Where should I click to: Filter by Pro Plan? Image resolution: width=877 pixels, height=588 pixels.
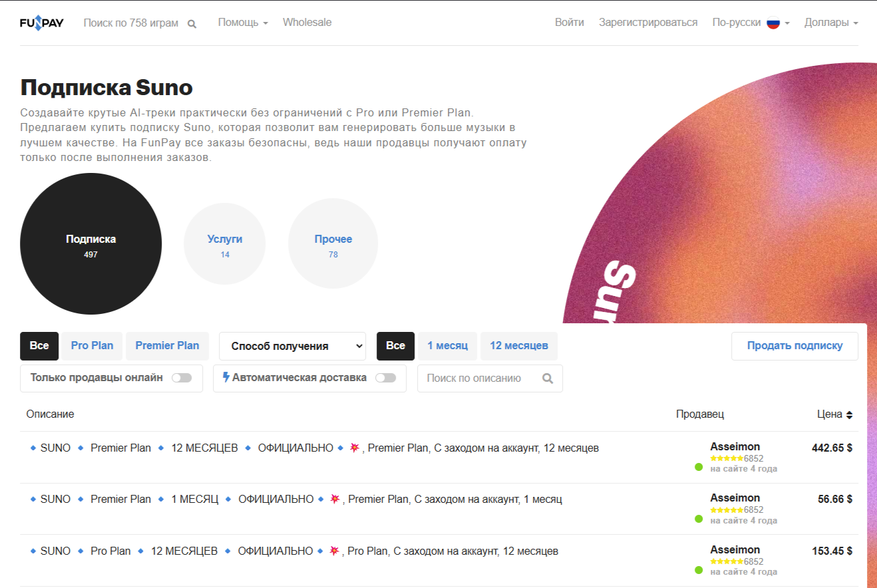point(92,346)
